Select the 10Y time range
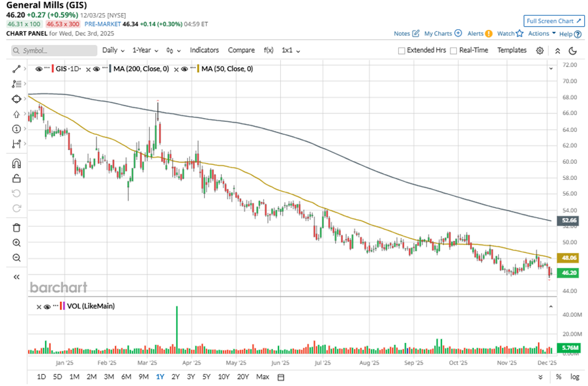 tap(224, 377)
